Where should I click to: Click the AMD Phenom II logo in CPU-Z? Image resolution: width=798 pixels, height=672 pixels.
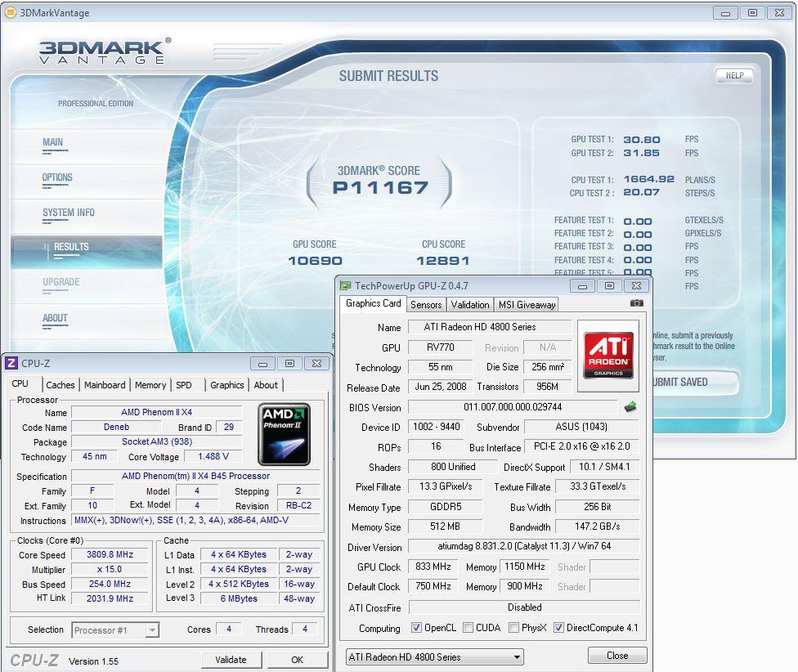(x=284, y=434)
